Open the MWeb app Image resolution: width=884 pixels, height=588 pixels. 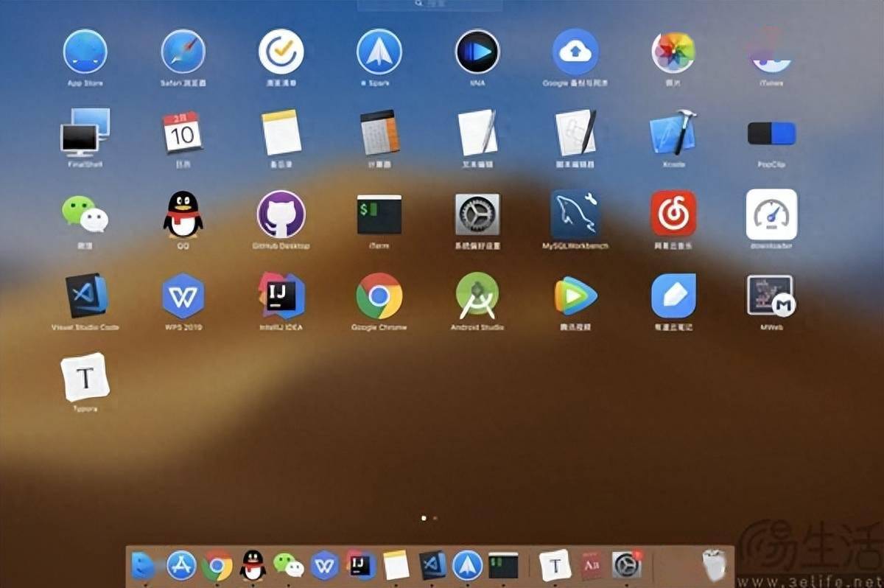click(x=771, y=295)
